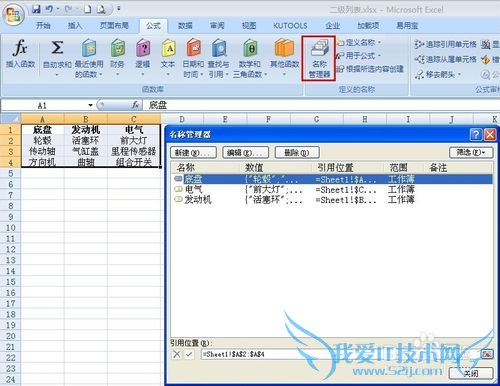500x386 pixels.
Task: Click the Office button orb
Action: 13,15
